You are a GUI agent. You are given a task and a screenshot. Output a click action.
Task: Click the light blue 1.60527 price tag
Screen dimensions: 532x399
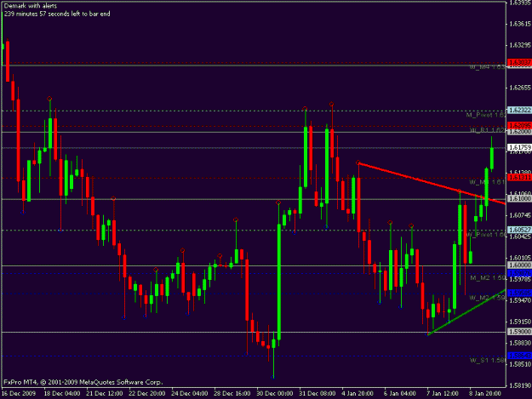(x=519, y=230)
